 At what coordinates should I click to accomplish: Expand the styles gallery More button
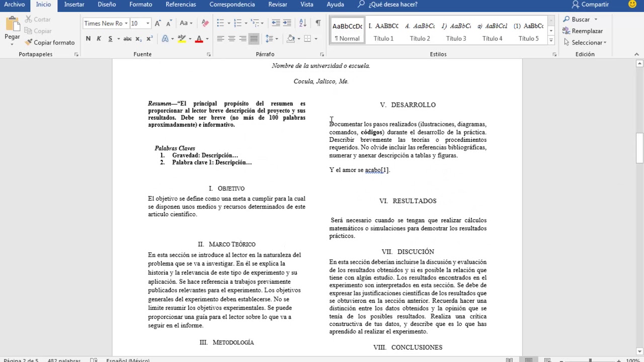click(551, 40)
